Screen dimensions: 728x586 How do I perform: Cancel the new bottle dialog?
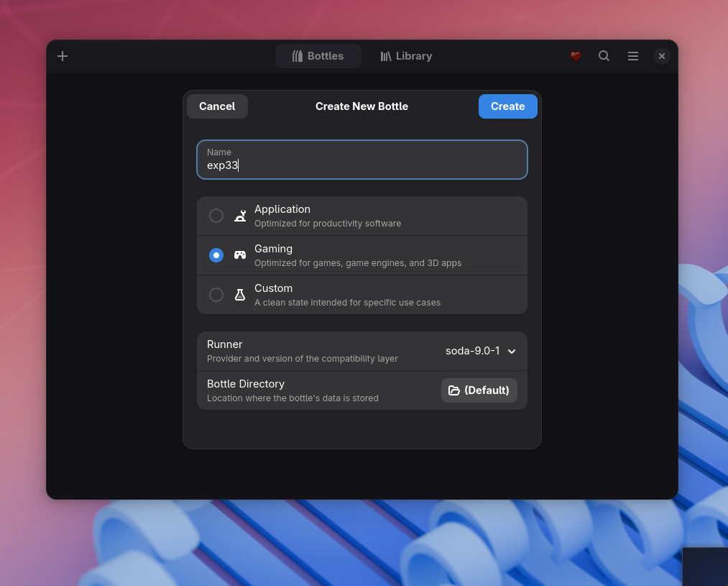click(x=217, y=106)
